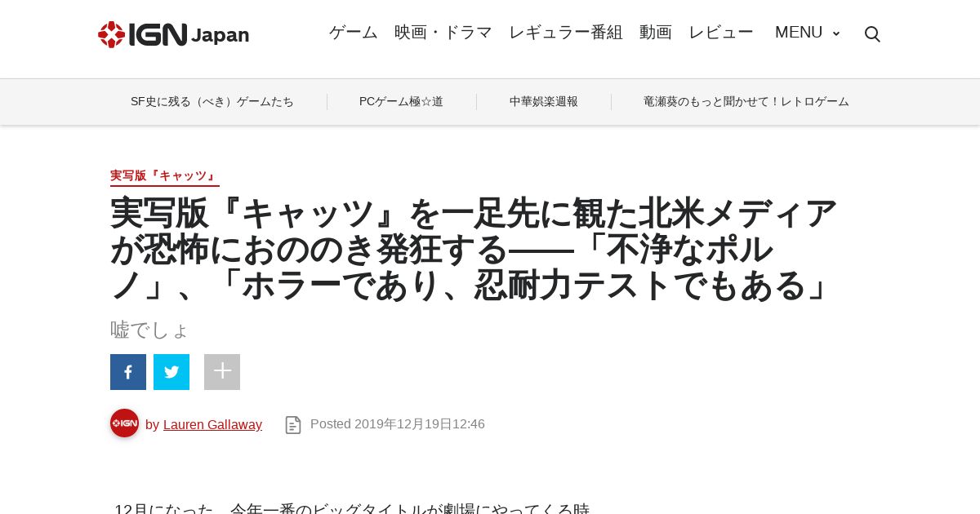Open 竜瀬葵のもっと聞かせて！レトロゲーム column
The width and height of the screenshot is (980, 514).
click(746, 102)
